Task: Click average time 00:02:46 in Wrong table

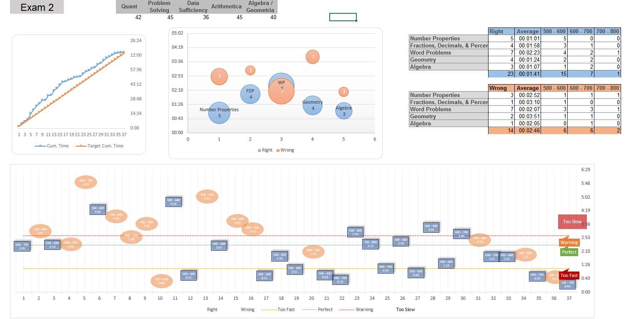Action: pyautogui.click(x=528, y=130)
